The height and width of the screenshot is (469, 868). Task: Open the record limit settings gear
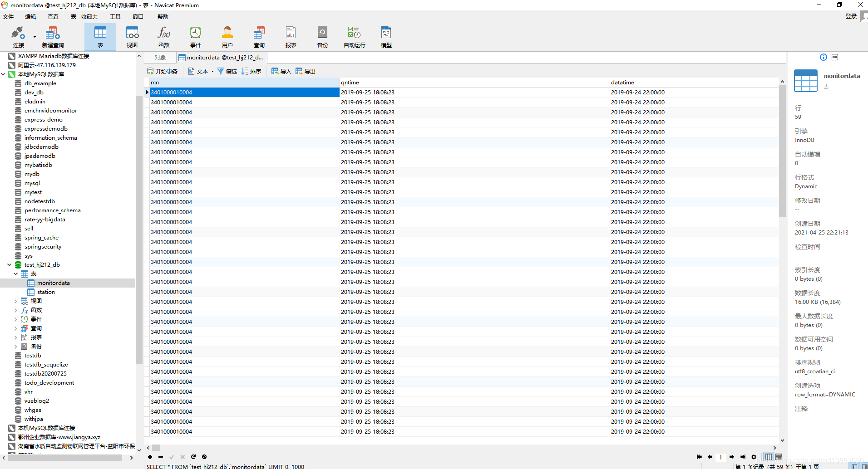[x=754, y=457]
